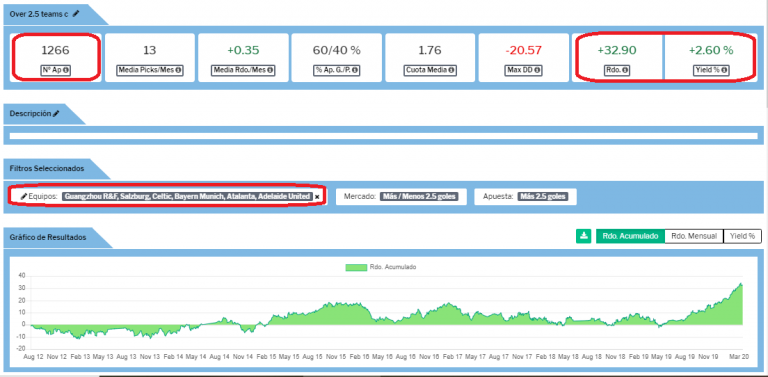Show info for Cuota Media stat
The image size is (768, 377).
[449, 71]
